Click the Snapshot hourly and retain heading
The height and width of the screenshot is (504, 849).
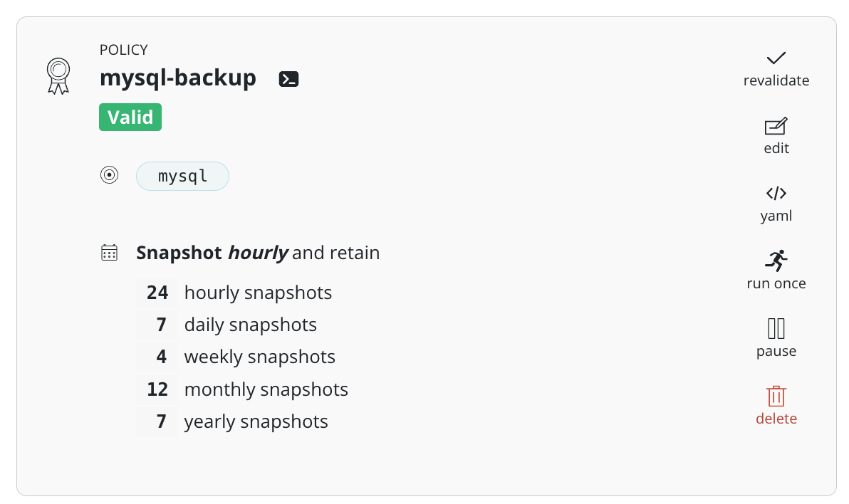(258, 253)
